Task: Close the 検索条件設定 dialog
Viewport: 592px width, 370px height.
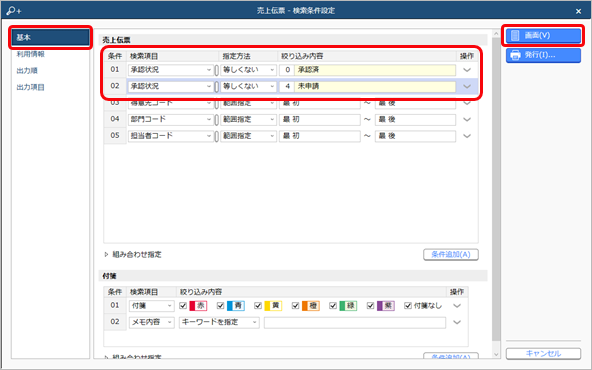Action: point(578,11)
